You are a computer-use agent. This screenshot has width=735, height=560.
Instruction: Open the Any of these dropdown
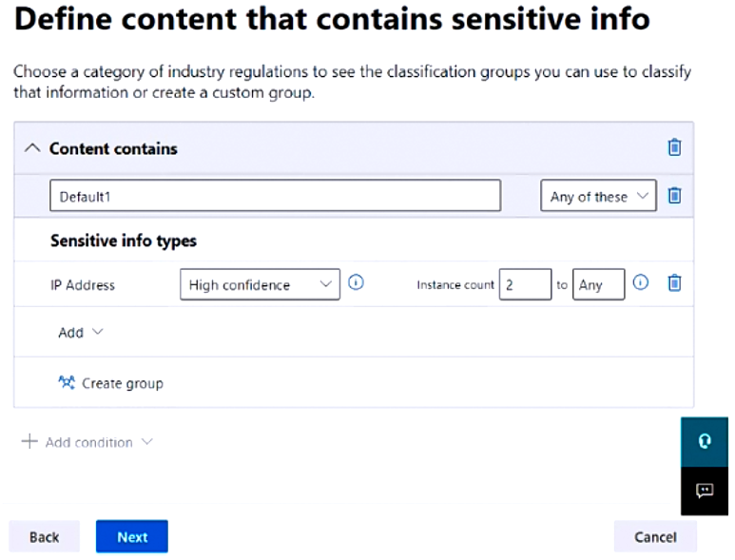(598, 197)
